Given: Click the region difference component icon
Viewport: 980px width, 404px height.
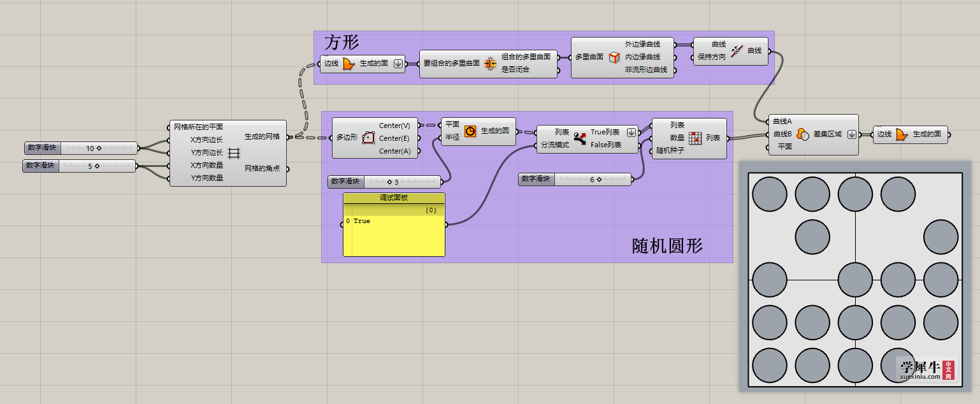Looking at the screenshot, I should pos(802,134).
